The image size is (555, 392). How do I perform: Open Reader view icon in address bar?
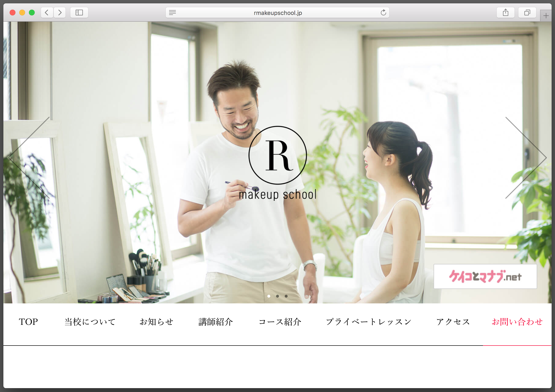click(172, 13)
